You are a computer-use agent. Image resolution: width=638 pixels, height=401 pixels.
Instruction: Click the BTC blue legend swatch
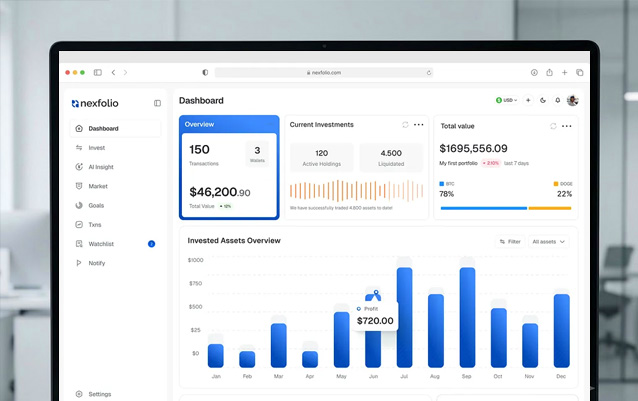[442, 184]
